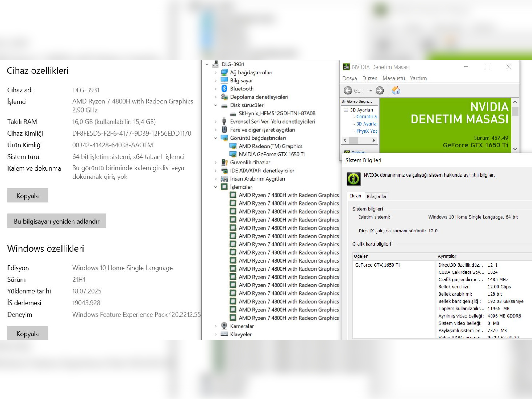Click the NVIDIA Denetim Masası title icon
532x399 pixels.
tap(346, 67)
